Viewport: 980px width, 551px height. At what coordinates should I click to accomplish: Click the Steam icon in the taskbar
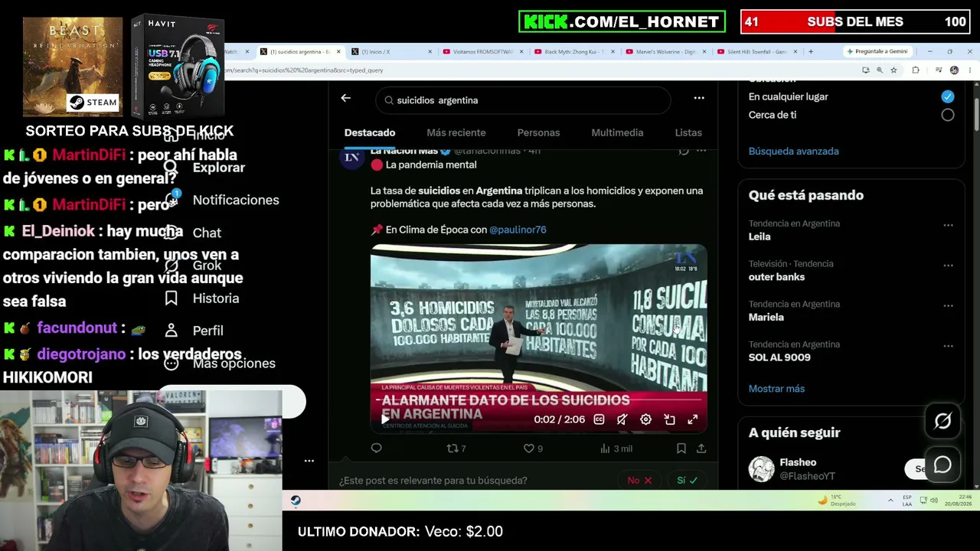click(x=296, y=500)
